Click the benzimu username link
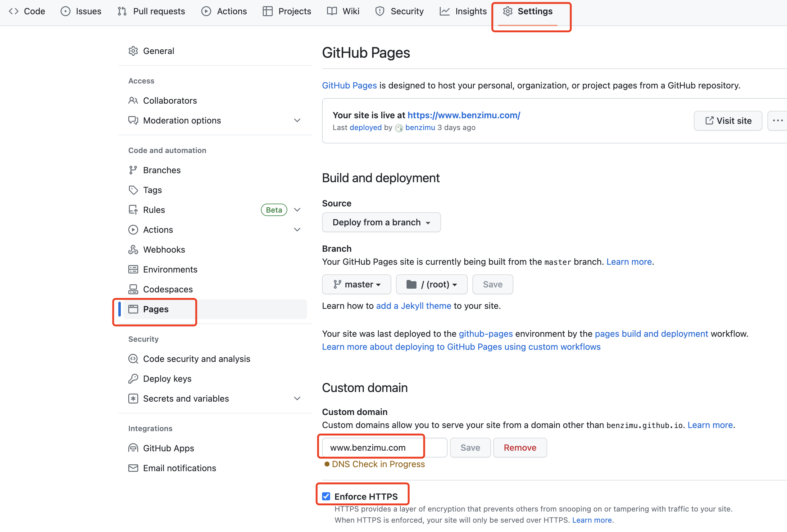Viewport: 787px width, 532px height. pyautogui.click(x=420, y=128)
